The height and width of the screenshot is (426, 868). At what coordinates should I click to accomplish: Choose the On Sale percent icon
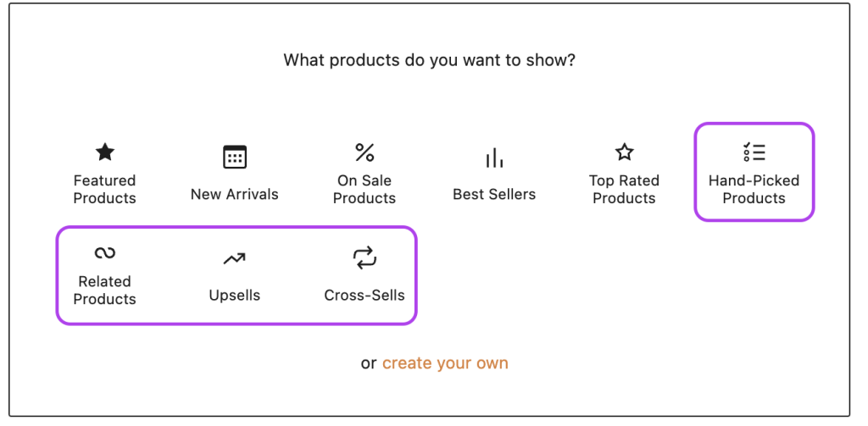coord(364,152)
